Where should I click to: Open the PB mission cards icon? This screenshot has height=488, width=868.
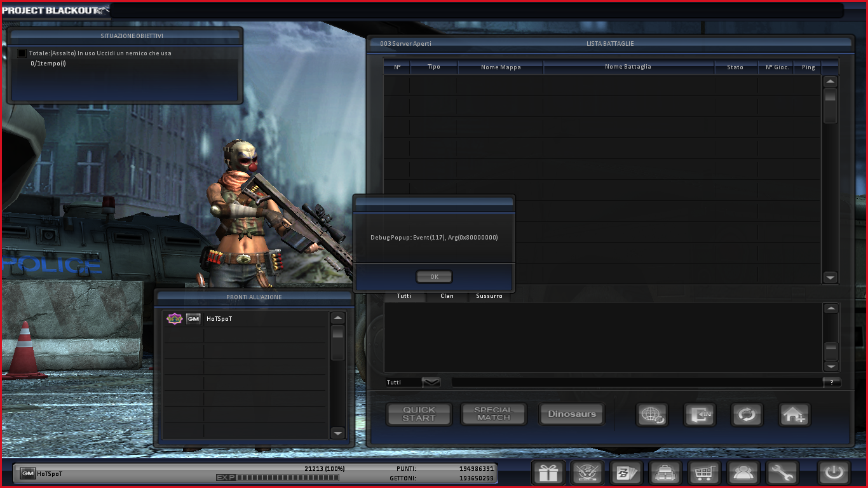click(627, 473)
